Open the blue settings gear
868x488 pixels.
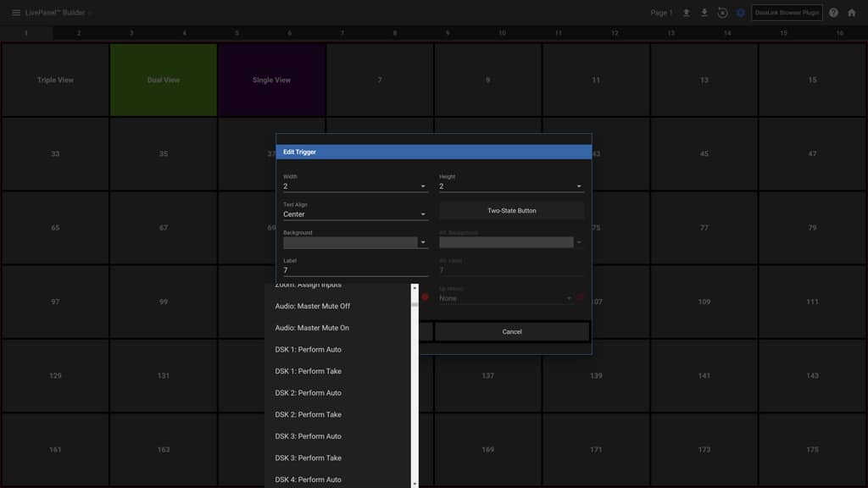740,13
